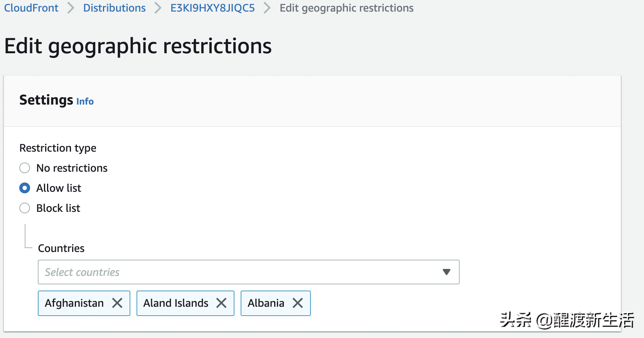Image resolution: width=644 pixels, height=338 pixels.
Task: Go to the Distributions page
Action: point(114,8)
